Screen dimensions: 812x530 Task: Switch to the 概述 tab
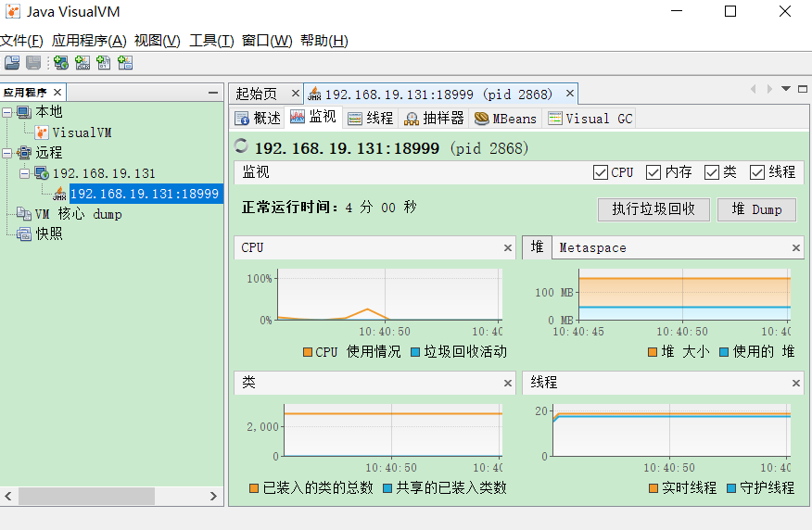pyautogui.click(x=258, y=118)
